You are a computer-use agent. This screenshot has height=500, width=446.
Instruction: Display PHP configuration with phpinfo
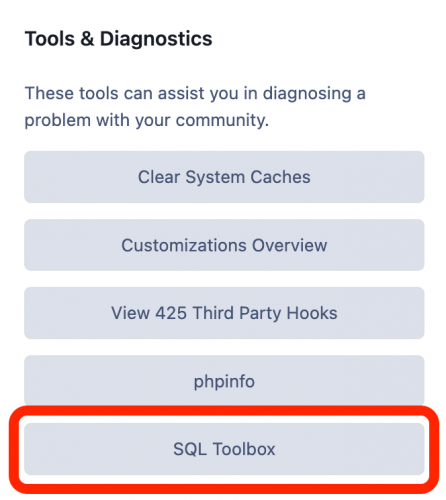point(224,381)
